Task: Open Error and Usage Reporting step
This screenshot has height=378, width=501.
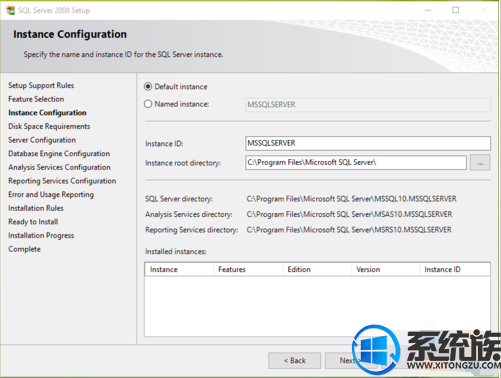Action: pos(51,195)
